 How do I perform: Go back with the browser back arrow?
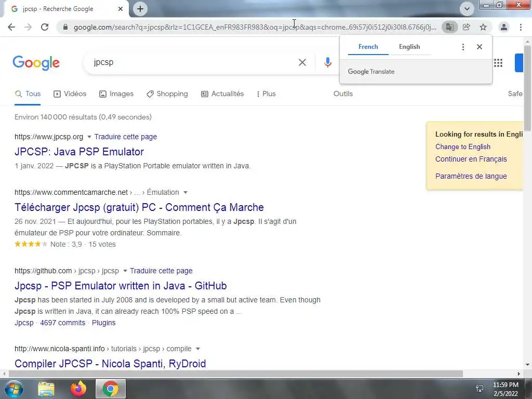pos(11,27)
